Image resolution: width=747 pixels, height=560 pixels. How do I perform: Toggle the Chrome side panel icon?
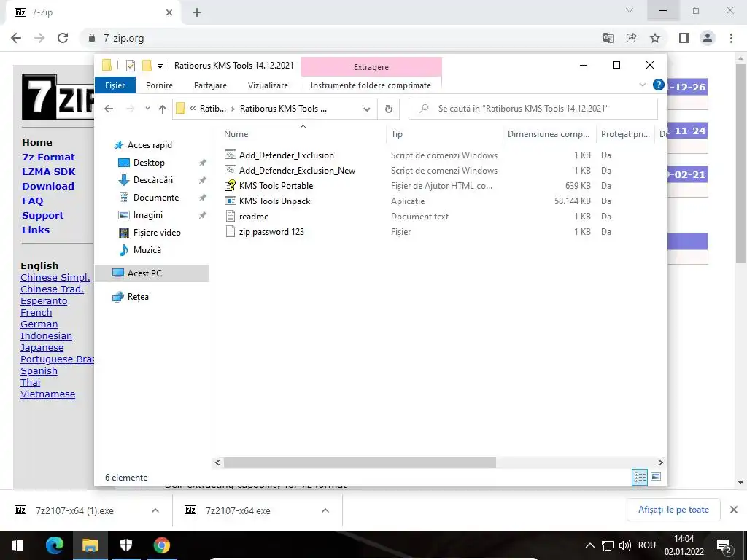click(684, 38)
